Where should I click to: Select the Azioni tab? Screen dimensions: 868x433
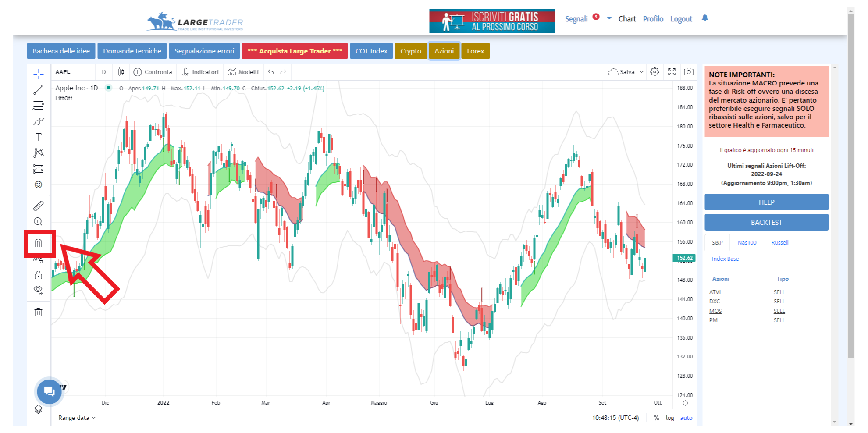pos(444,51)
